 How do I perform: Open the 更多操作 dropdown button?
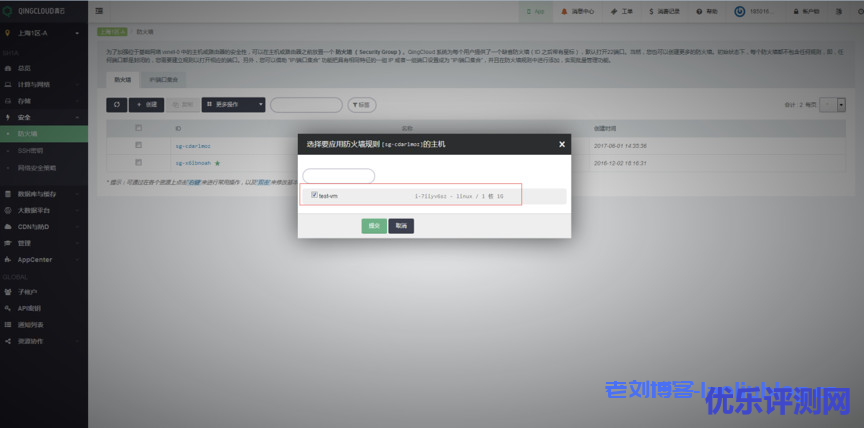click(233, 105)
